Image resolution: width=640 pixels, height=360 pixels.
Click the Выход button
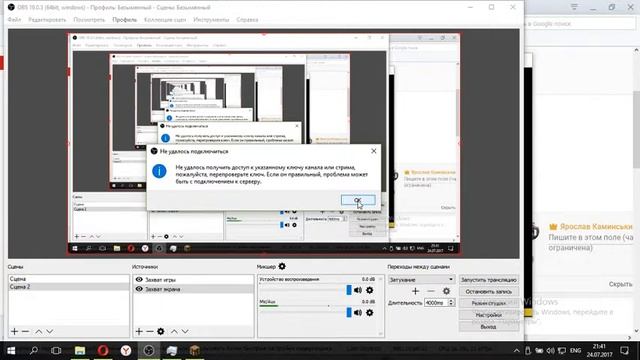pos(489,327)
